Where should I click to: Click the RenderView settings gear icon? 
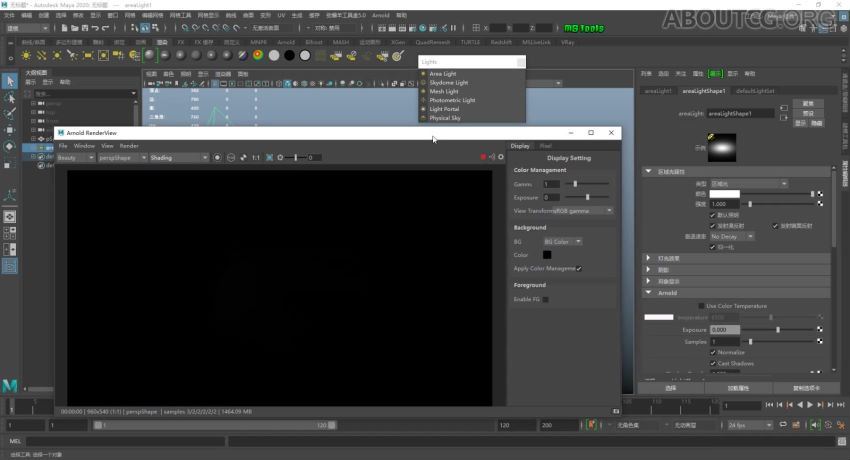point(501,157)
